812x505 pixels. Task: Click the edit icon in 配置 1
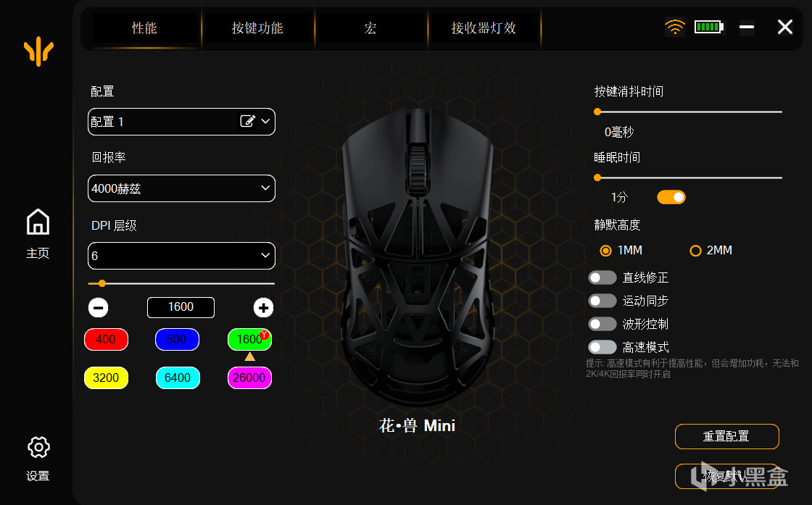(247, 121)
